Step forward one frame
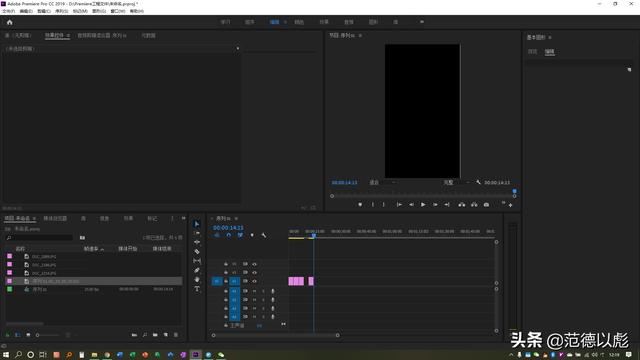This screenshot has height=360, width=640. (x=435, y=204)
